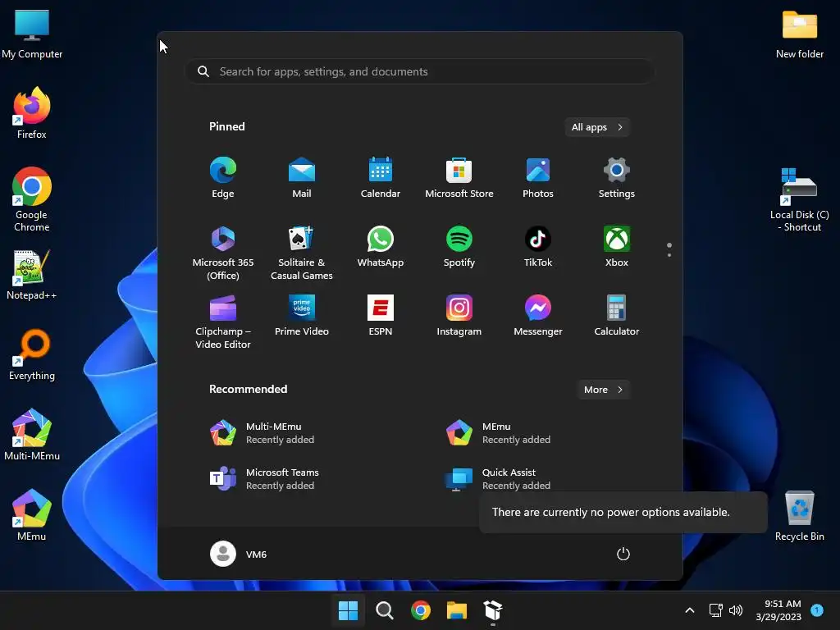Image resolution: width=840 pixels, height=630 pixels.
Task: Select My Computer desktop icon
Action: point(32,34)
